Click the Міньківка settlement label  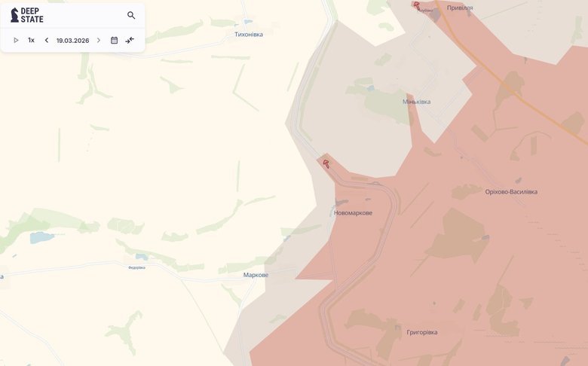tap(417, 102)
